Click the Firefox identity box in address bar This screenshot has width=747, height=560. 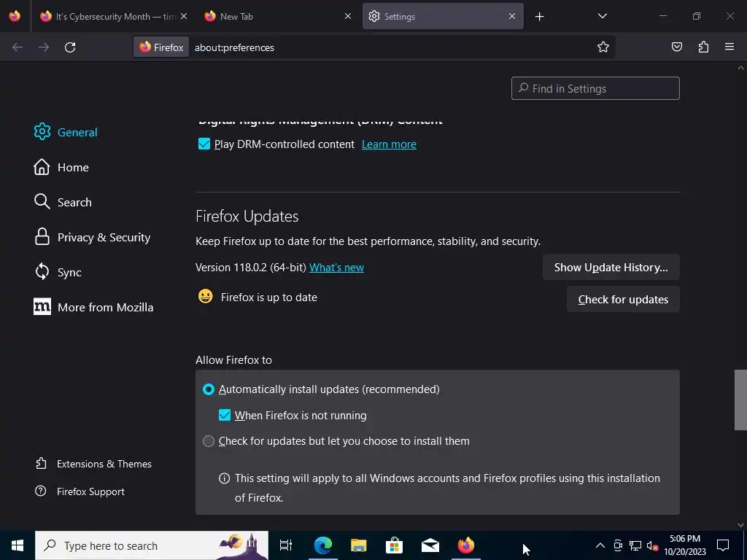161,47
